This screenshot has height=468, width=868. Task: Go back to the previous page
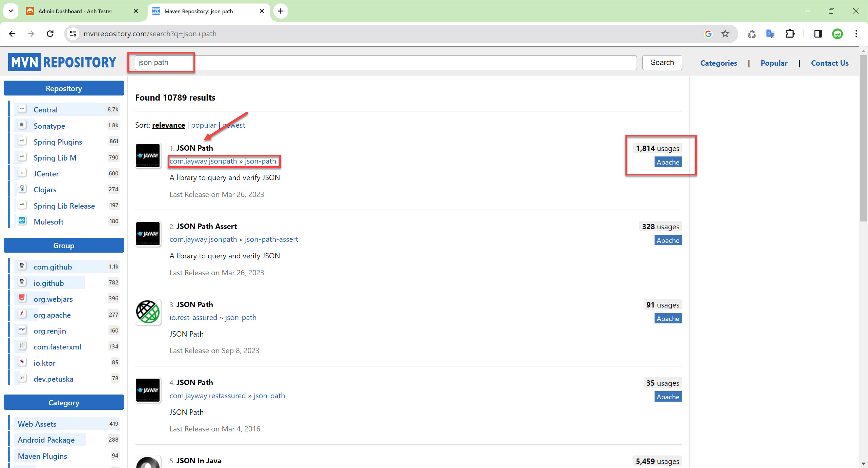click(12, 34)
